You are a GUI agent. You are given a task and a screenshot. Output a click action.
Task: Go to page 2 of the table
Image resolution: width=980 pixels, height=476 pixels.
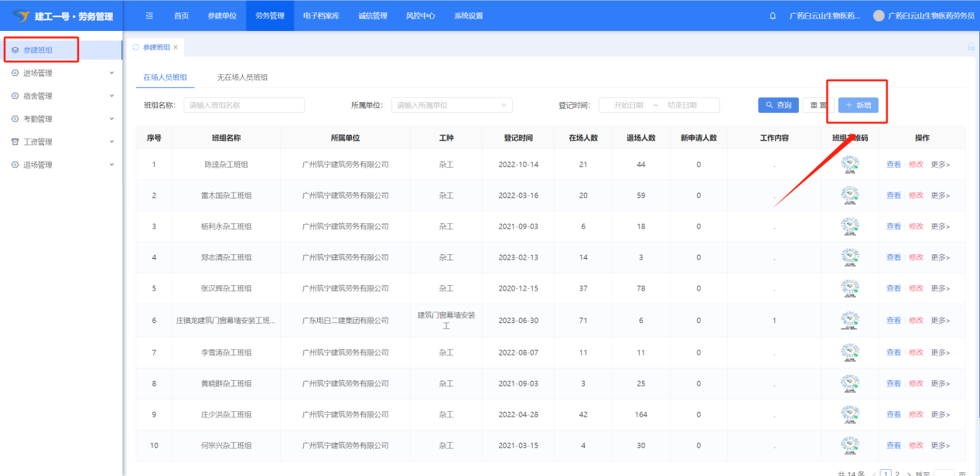click(x=897, y=473)
